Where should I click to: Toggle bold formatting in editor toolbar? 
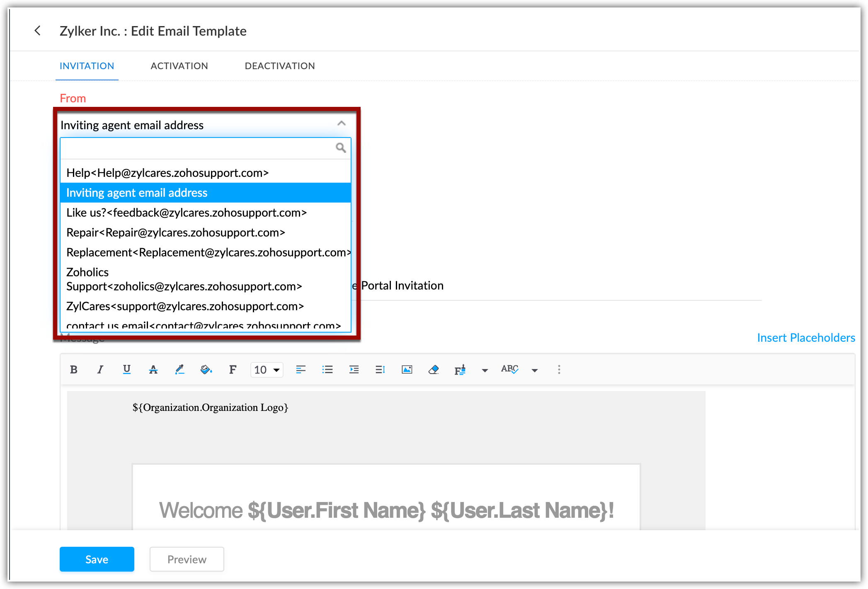pyautogui.click(x=74, y=369)
